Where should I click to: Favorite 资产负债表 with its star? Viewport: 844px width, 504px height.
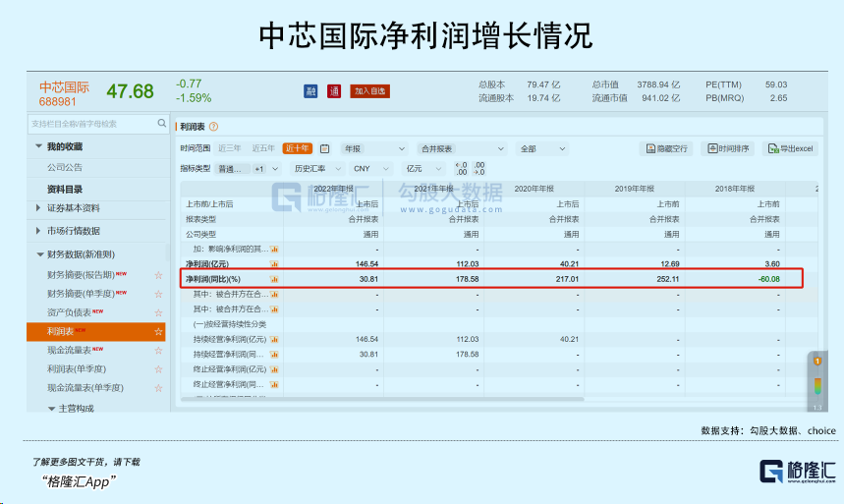pyautogui.click(x=158, y=312)
